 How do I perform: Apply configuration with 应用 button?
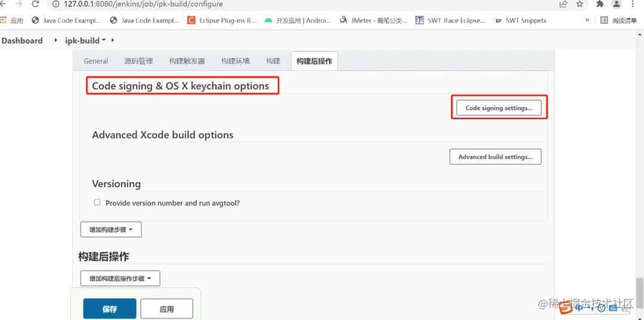pyautogui.click(x=167, y=309)
